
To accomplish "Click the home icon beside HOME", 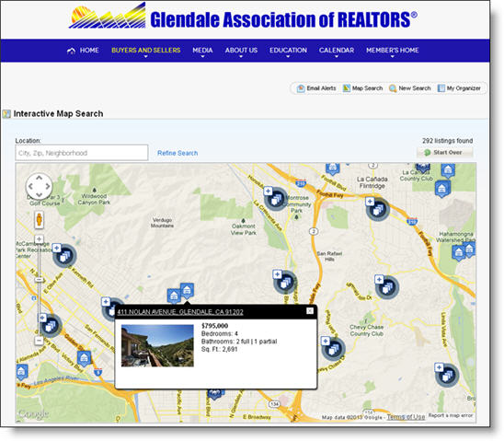I will 71,51.
